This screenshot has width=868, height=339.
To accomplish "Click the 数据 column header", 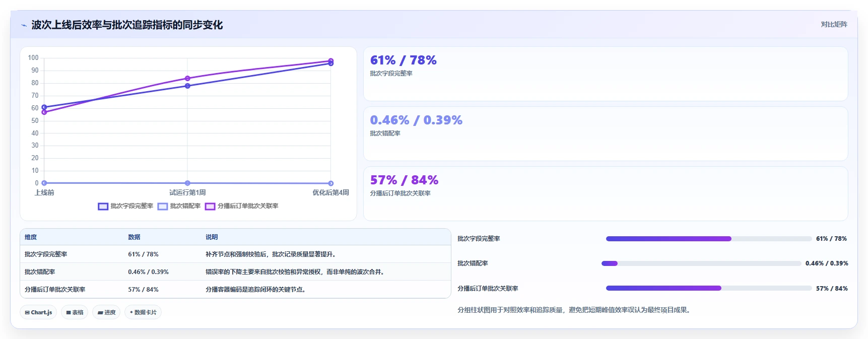I will coord(134,237).
